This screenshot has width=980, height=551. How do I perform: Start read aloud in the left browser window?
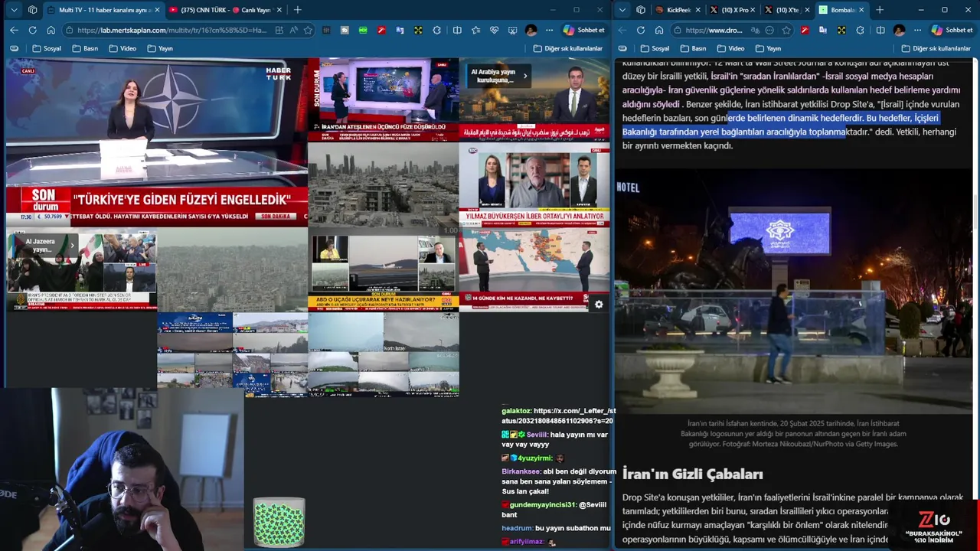tap(293, 30)
